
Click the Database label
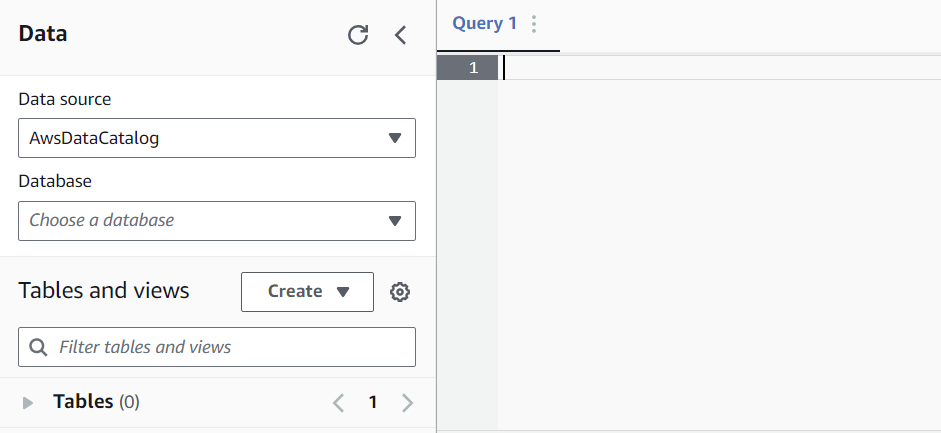[x=55, y=181]
